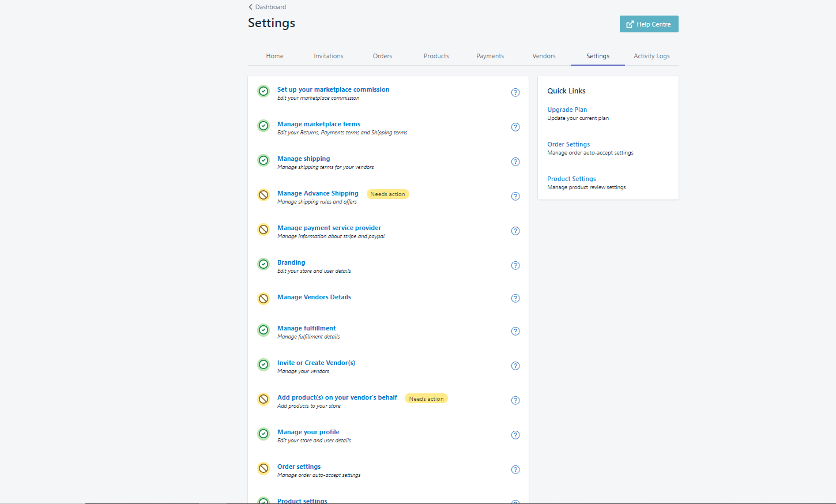Click help icon on Order settings row
Viewport: 836px width, 504px height.
[515, 469]
